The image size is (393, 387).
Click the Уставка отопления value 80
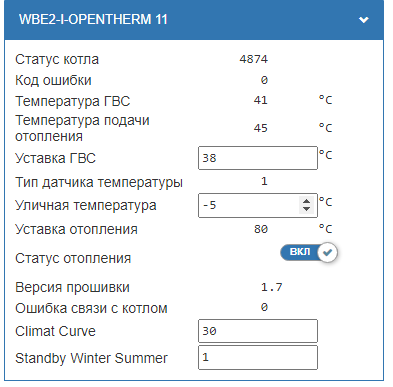point(261,229)
